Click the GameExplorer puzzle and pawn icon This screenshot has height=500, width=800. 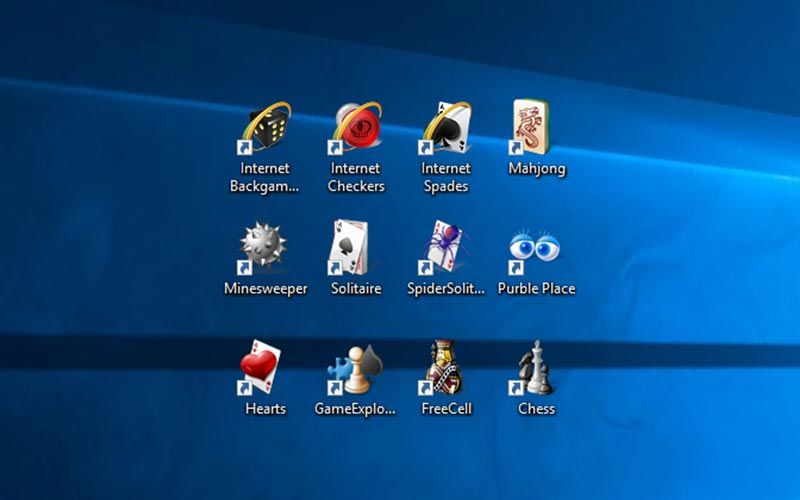tap(356, 370)
